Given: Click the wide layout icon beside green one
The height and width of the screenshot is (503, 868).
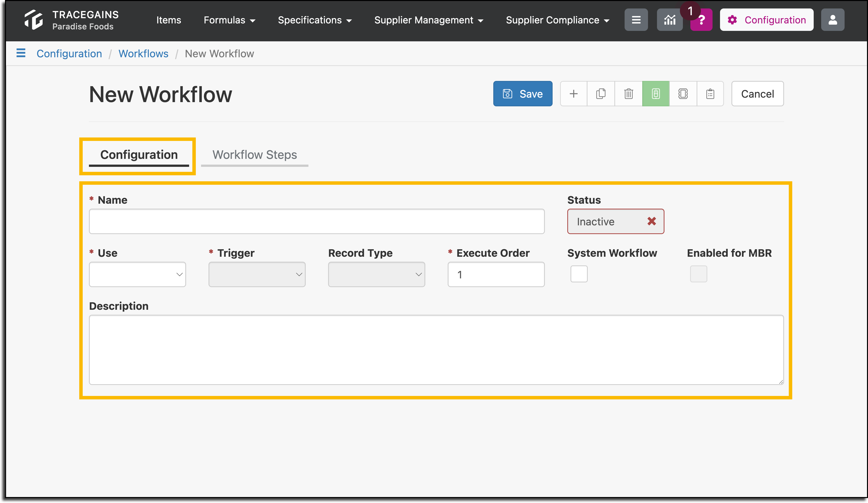Looking at the screenshot, I should point(683,94).
